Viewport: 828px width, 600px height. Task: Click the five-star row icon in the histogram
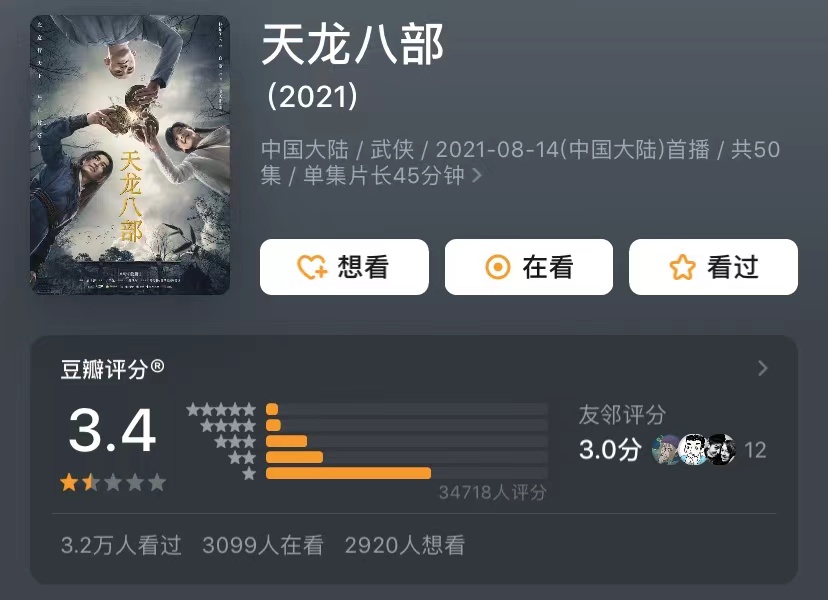(x=221, y=409)
